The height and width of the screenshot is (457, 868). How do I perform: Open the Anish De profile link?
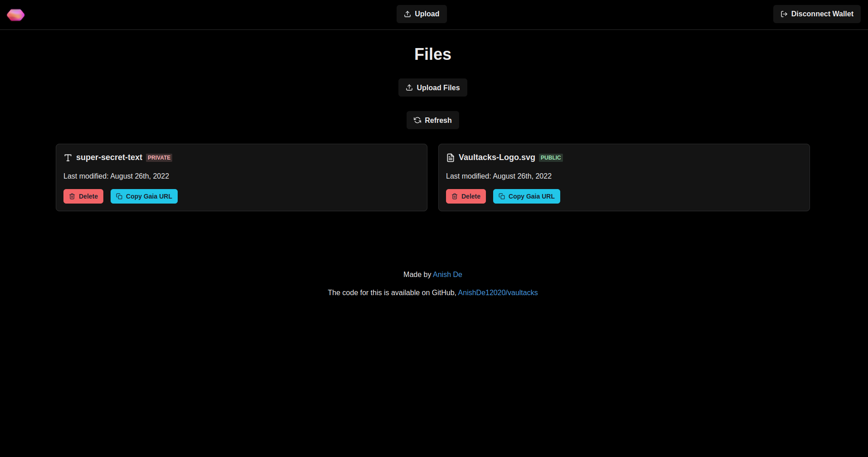[447, 274]
